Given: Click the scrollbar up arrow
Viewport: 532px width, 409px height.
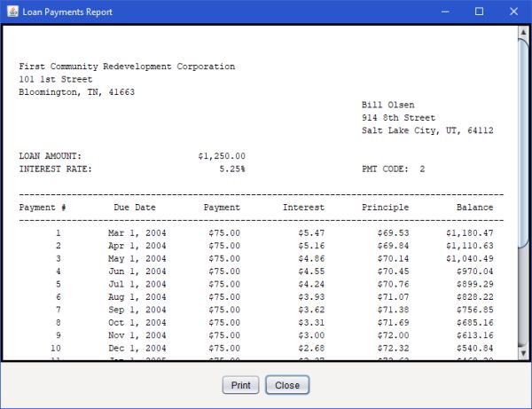Looking at the screenshot, I should (x=523, y=32).
